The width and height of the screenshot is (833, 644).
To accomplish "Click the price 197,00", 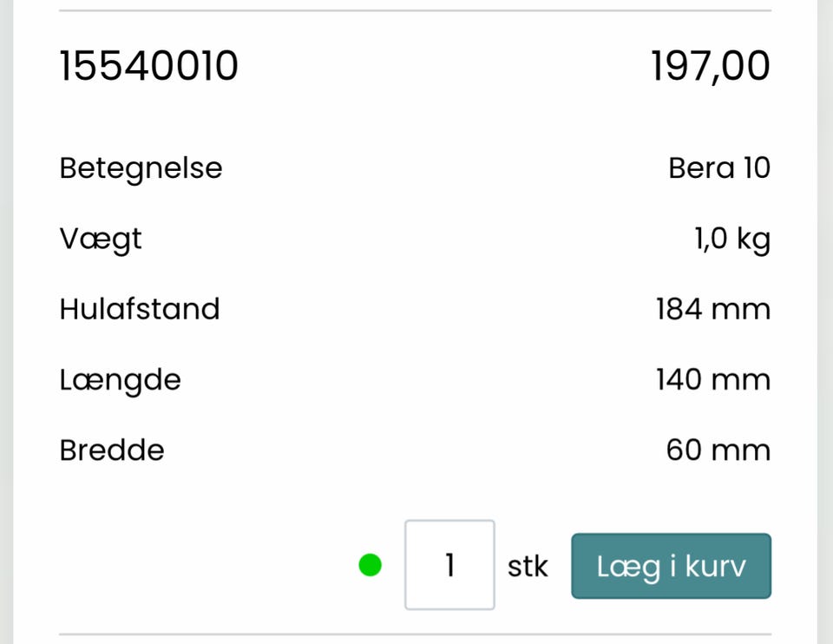I will tap(711, 67).
